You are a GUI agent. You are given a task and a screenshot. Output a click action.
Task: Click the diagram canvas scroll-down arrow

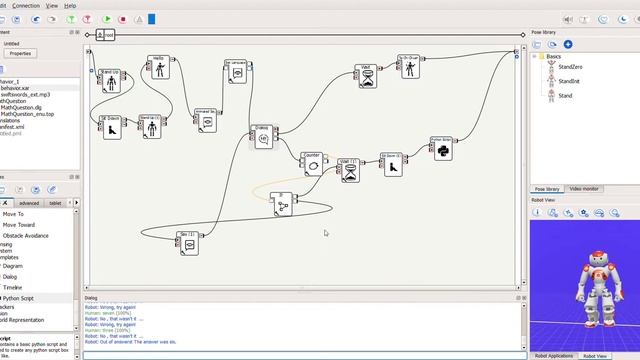pyautogui.click(x=524, y=282)
